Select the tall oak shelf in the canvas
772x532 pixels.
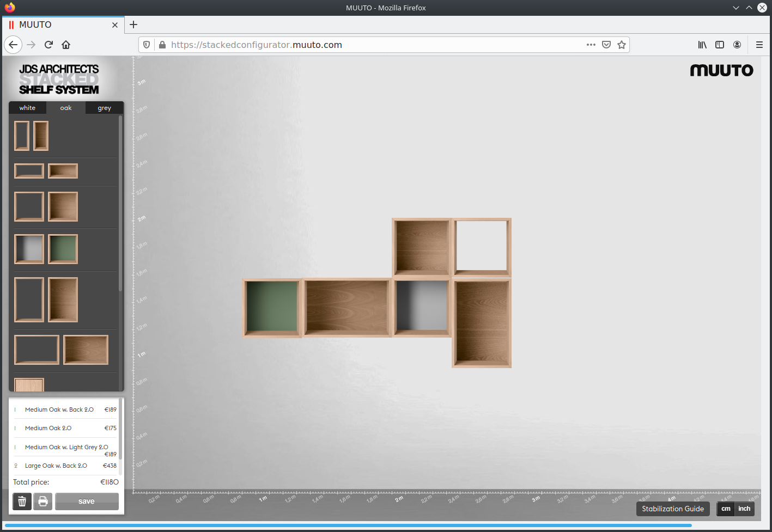click(x=482, y=323)
